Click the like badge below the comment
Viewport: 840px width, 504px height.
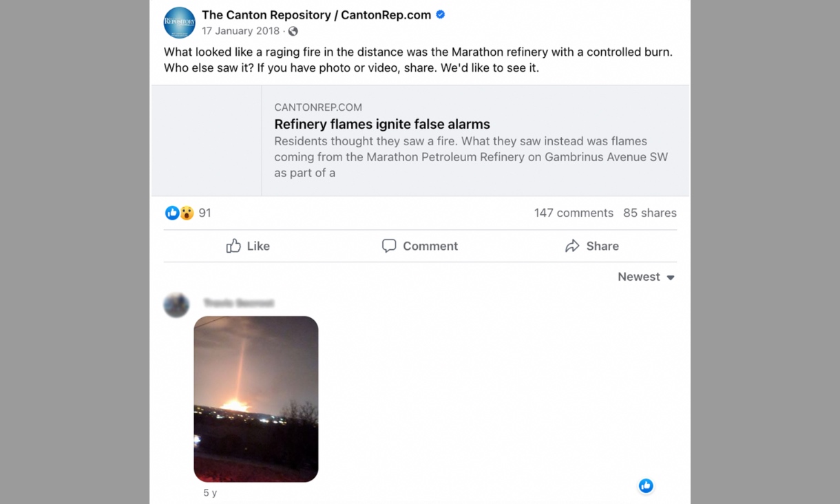(x=645, y=486)
